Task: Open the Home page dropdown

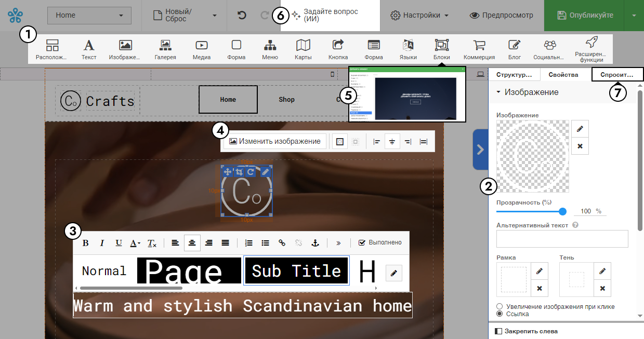Action: point(89,15)
